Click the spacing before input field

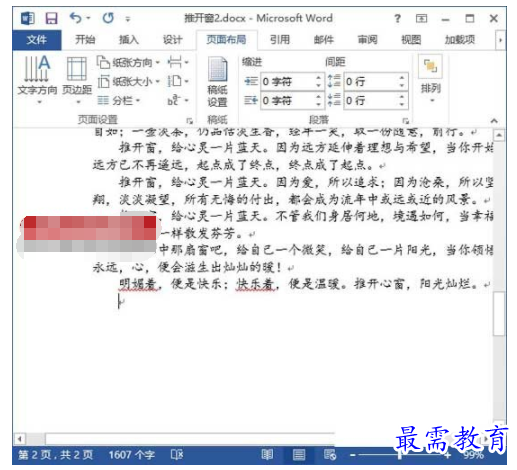click(x=370, y=81)
